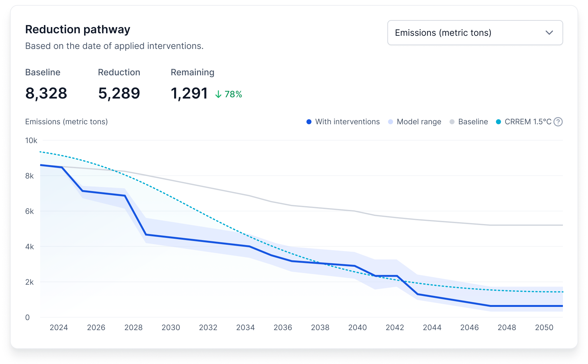The height and width of the screenshot is (364, 588).
Task: Click the green down-arrow reduction icon
Action: point(218,94)
